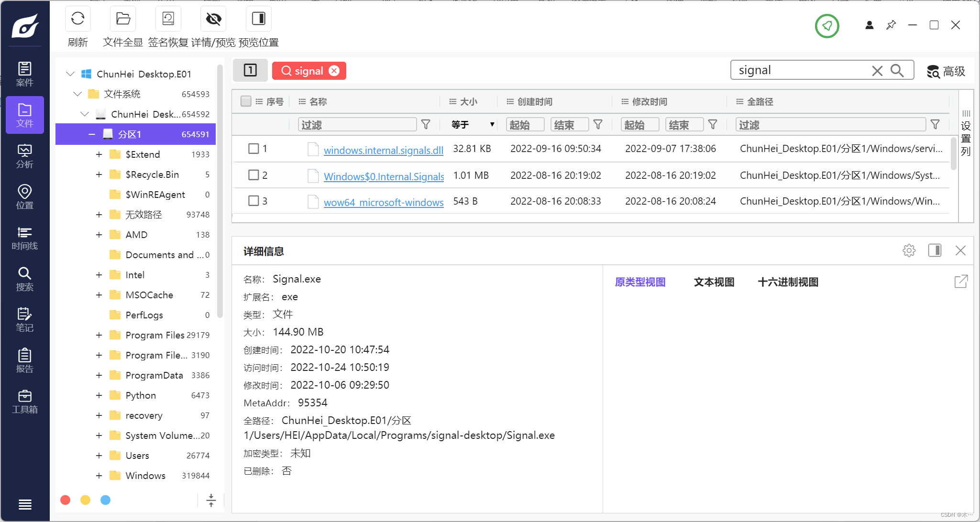
Task: Click the signature recovery (签名恢复) icon
Action: click(x=168, y=19)
